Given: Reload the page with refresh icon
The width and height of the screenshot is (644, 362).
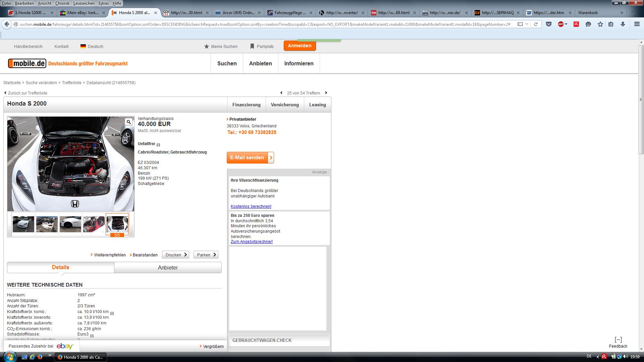Looking at the screenshot, I should [x=536, y=24].
